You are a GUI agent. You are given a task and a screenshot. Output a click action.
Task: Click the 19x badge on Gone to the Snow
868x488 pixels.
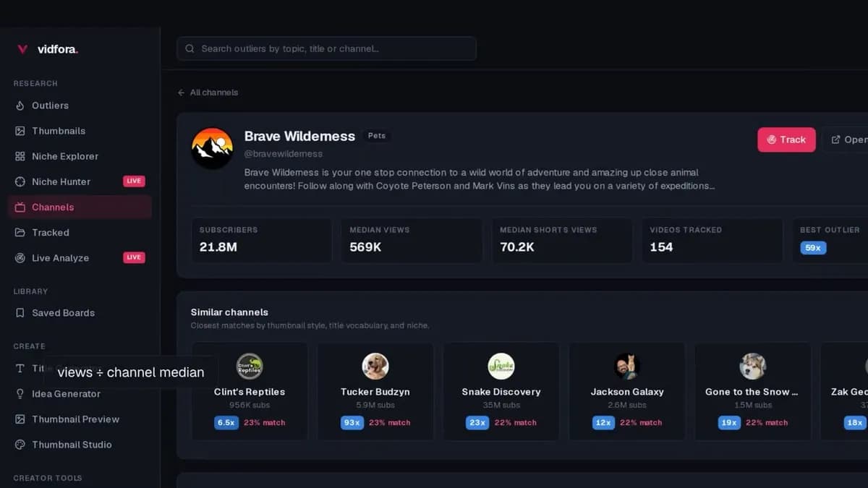click(x=729, y=422)
